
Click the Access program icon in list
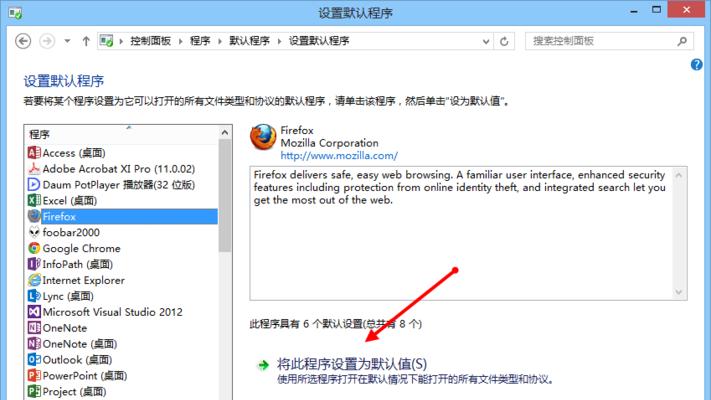pos(34,153)
